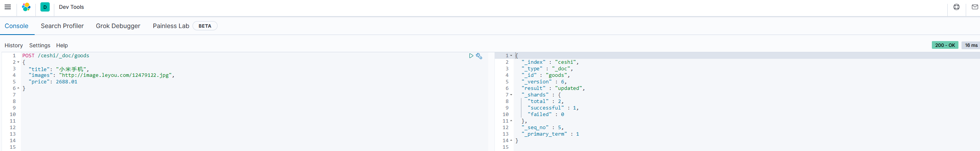
Task: Click the POST /ceshi/_doc/goods request line
Action: click(56, 56)
